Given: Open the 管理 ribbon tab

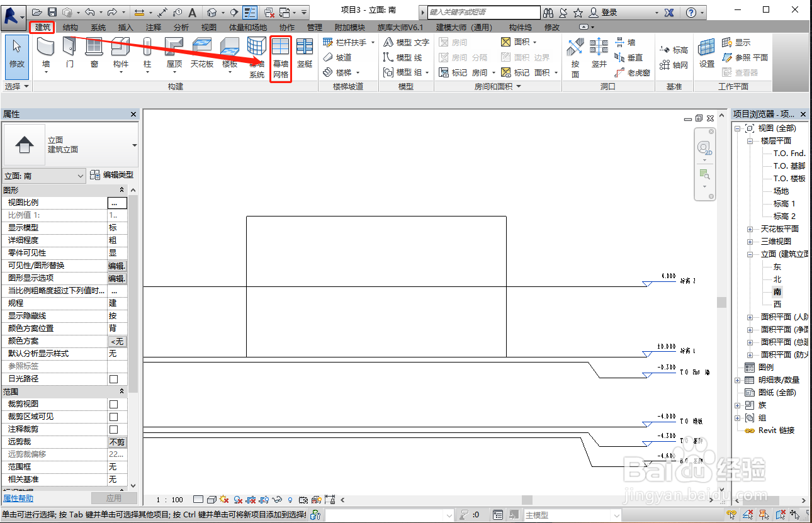Looking at the screenshot, I should [x=315, y=28].
